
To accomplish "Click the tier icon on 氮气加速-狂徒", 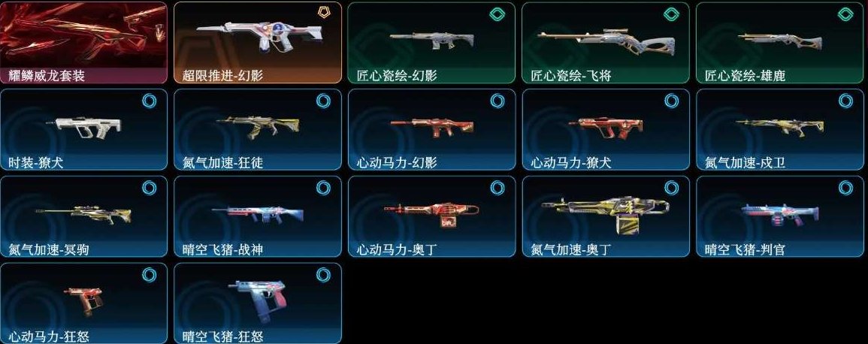I will (323, 101).
